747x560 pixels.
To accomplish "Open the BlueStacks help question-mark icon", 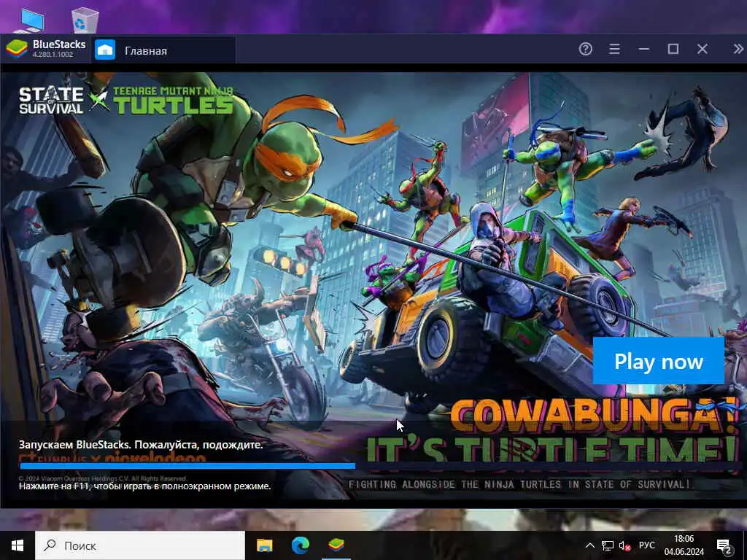I will (586, 49).
